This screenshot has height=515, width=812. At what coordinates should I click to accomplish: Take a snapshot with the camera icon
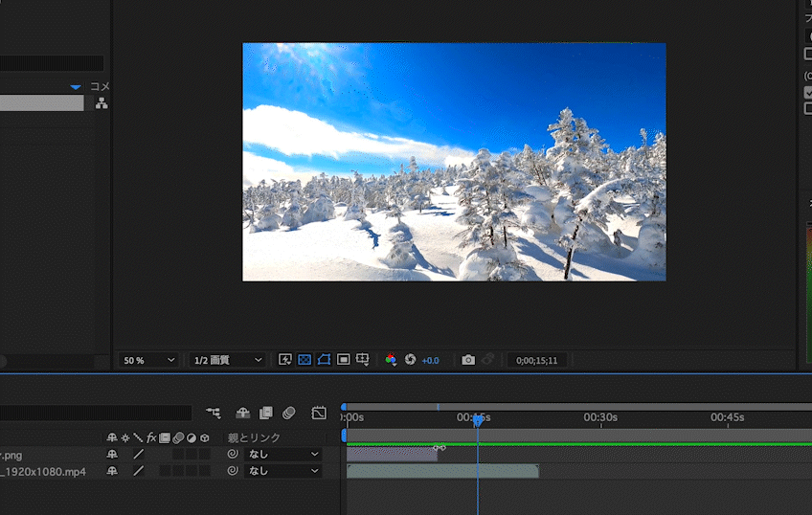tap(468, 360)
